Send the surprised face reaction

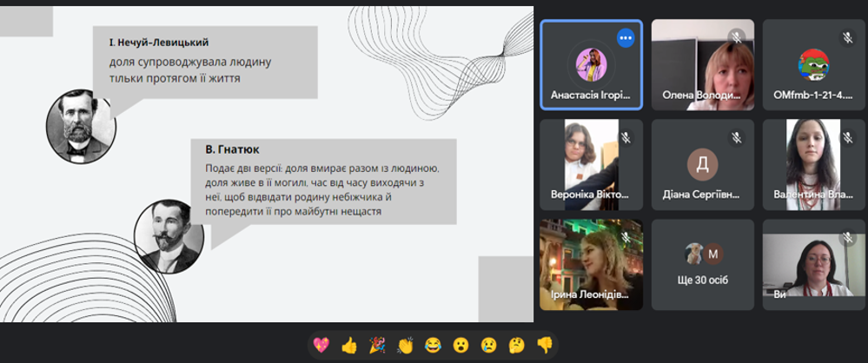click(x=461, y=346)
